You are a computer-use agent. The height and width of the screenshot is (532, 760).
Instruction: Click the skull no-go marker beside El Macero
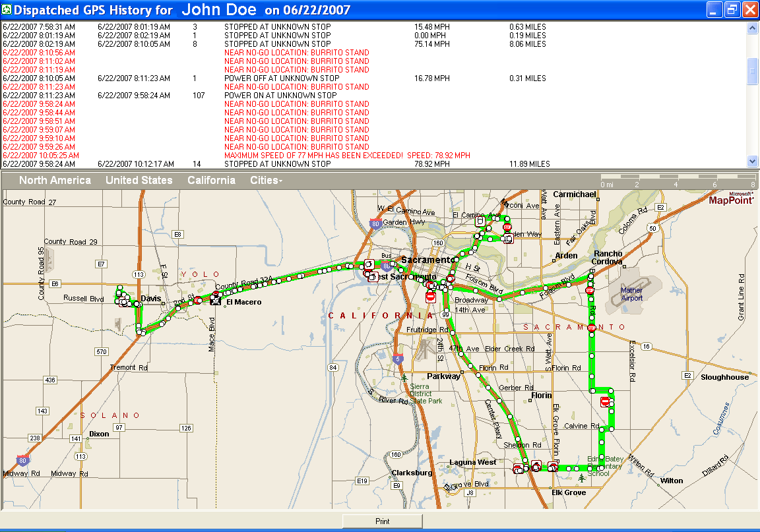click(216, 301)
